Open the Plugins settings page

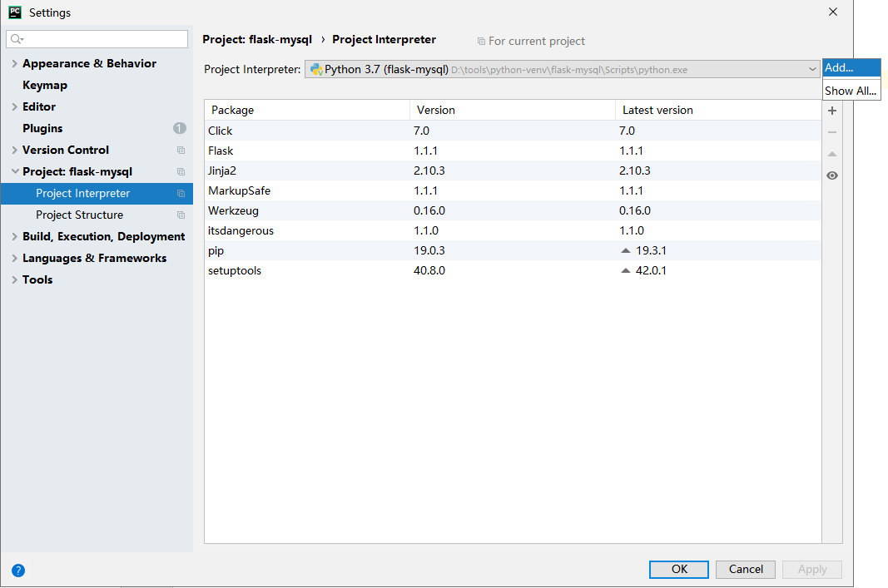coord(42,128)
